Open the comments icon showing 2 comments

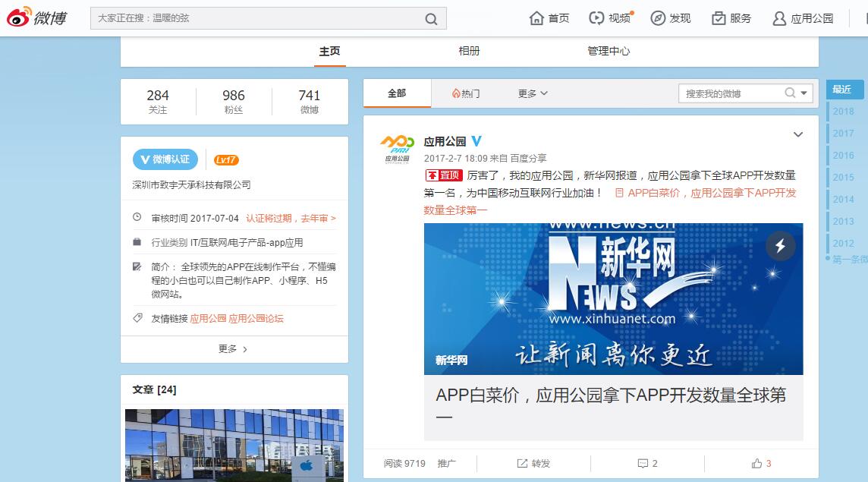point(642,463)
